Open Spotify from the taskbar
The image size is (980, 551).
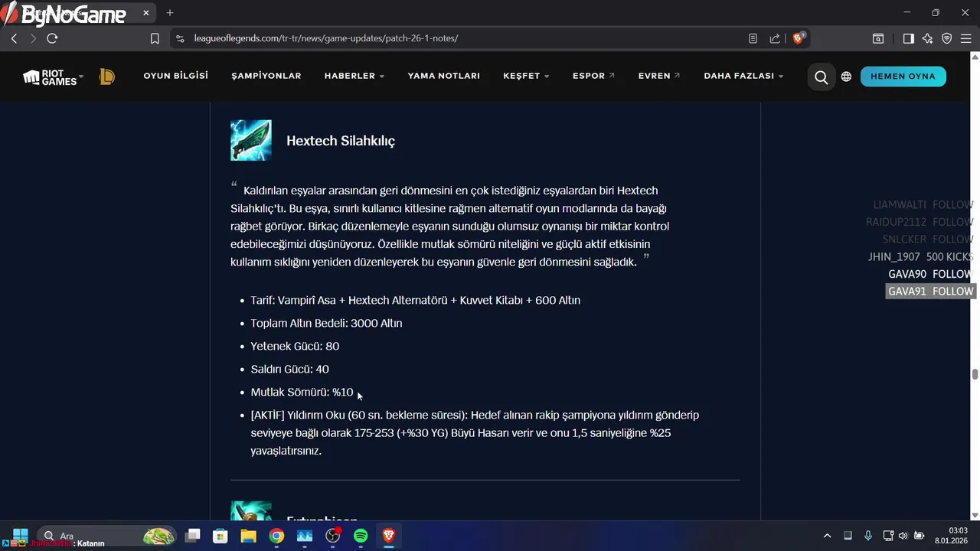pyautogui.click(x=361, y=536)
